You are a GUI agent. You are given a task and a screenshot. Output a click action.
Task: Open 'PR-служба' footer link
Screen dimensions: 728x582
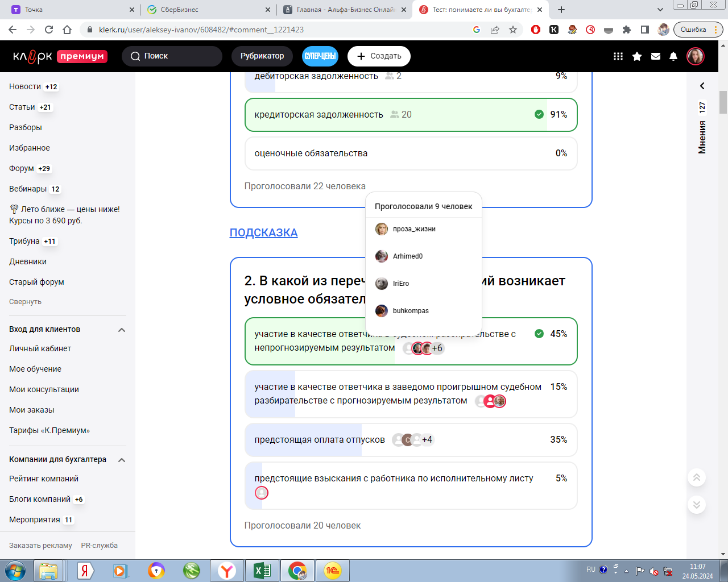[x=100, y=546]
